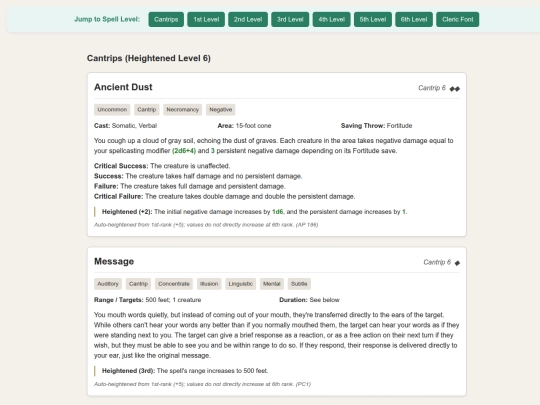Click the Success: half damage line

tap(198, 176)
